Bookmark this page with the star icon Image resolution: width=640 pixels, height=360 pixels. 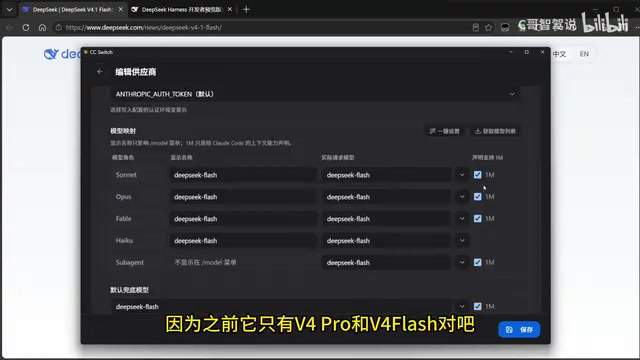point(489,27)
